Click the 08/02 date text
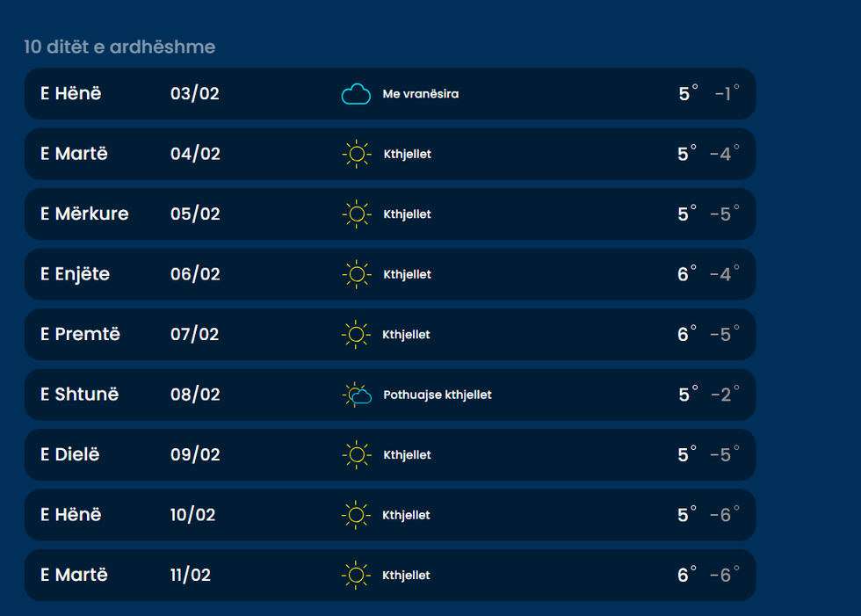This screenshot has width=861, height=616. click(195, 395)
